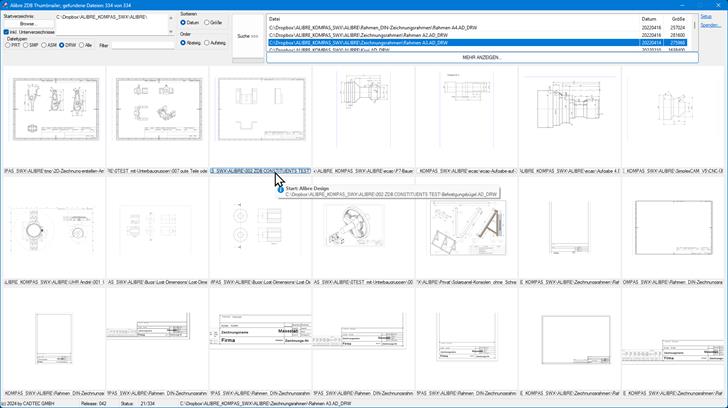The height and width of the screenshot is (408, 728).
Task: Select the SMP file type radio button
Action: point(26,45)
